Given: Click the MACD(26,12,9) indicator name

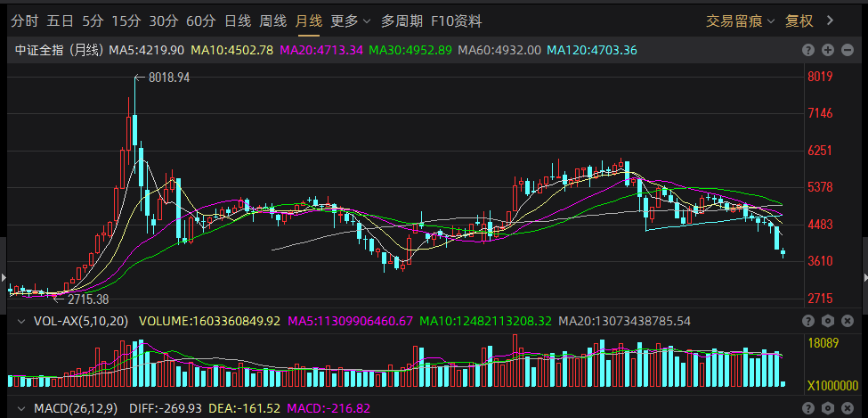Looking at the screenshot, I should (x=76, y=409).
